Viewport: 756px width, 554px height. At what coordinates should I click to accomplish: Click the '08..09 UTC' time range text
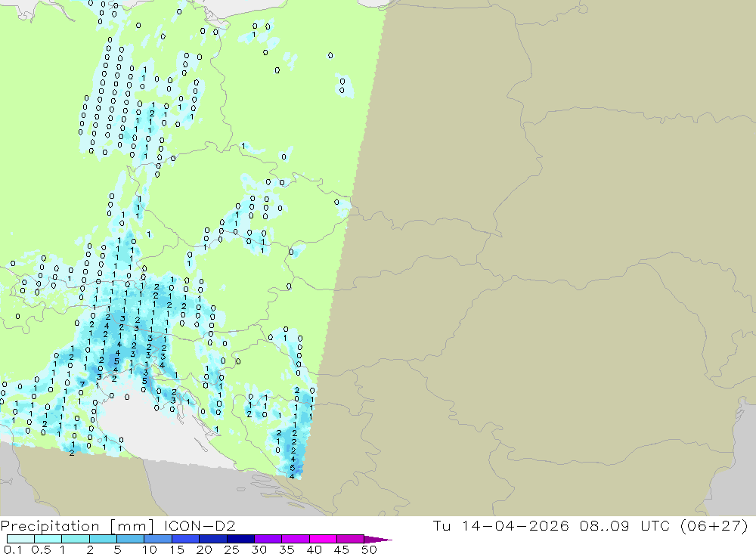click(626, 525)
